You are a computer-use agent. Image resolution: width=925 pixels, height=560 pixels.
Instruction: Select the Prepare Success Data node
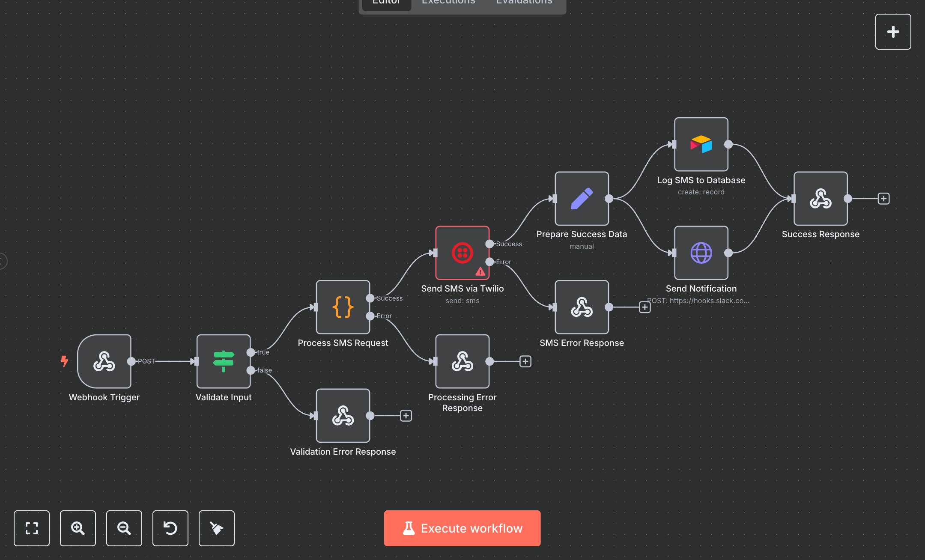click(x=582, y=199)
